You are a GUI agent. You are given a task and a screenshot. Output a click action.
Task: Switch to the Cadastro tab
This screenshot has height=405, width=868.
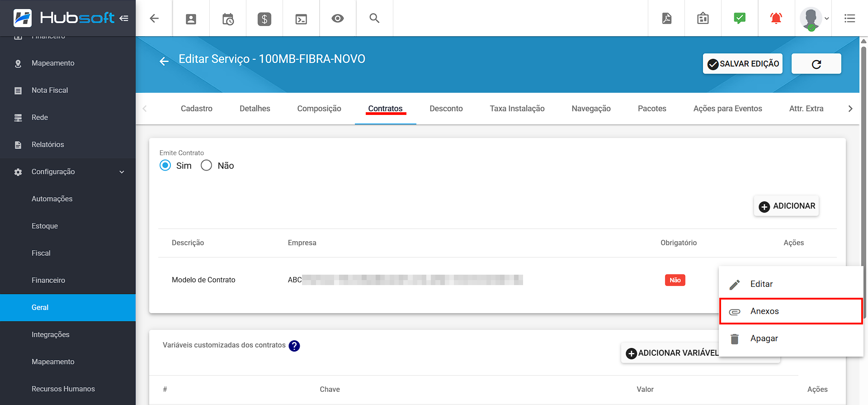(x=197, y=109)
